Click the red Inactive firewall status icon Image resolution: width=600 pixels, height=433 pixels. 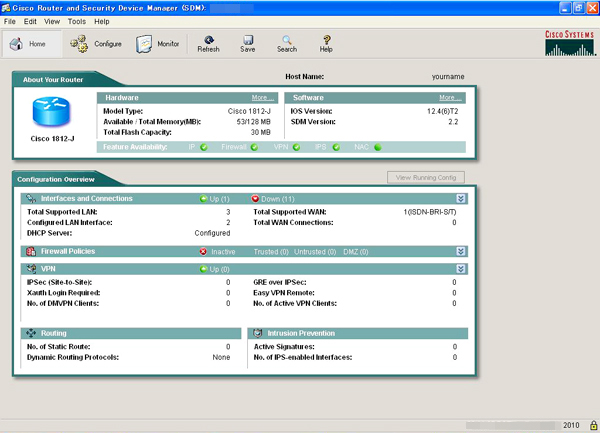[203, 252]
